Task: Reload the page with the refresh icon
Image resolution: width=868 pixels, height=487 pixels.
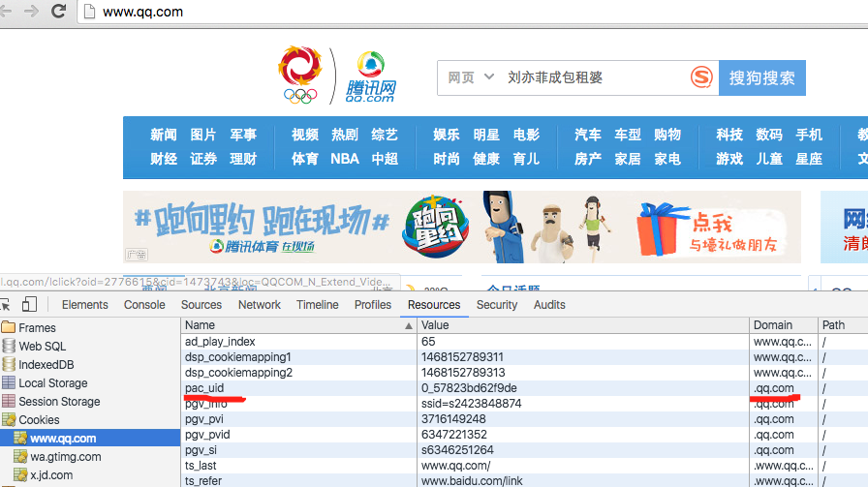Action: (x=58, y=11)
